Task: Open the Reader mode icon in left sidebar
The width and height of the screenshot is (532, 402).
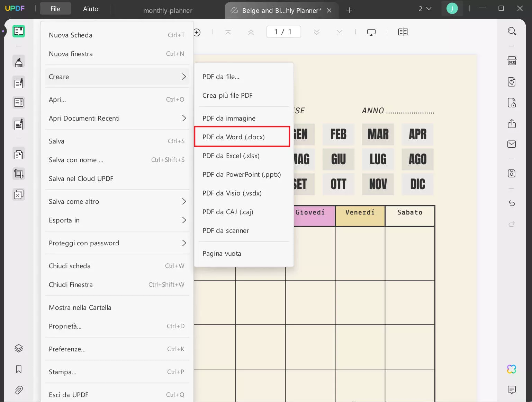Action: [x=19, y=31]
